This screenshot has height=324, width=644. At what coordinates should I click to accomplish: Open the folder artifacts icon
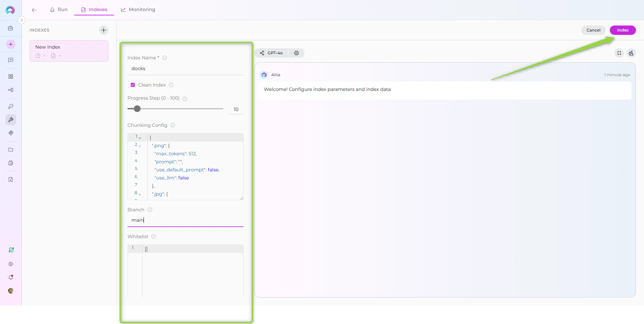click(x=11, y=150)
